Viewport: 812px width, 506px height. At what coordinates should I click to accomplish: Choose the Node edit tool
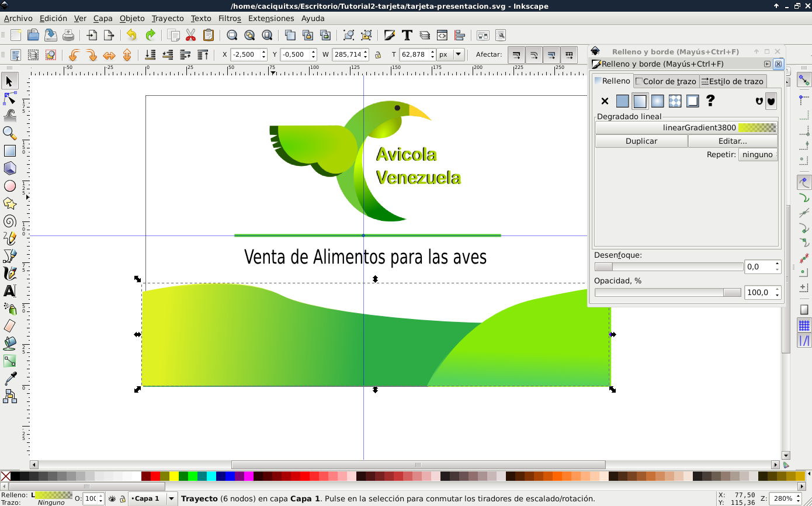(x=10, y=98)
